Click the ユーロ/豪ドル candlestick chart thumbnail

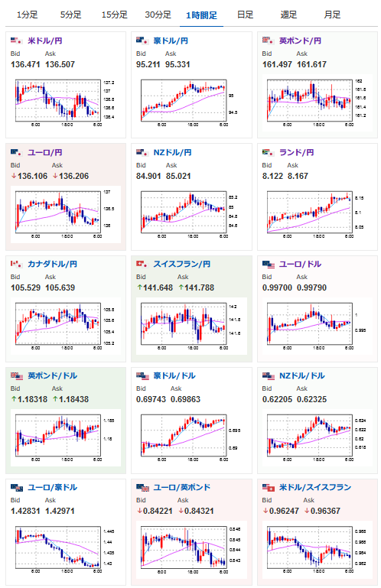(63, 549)
